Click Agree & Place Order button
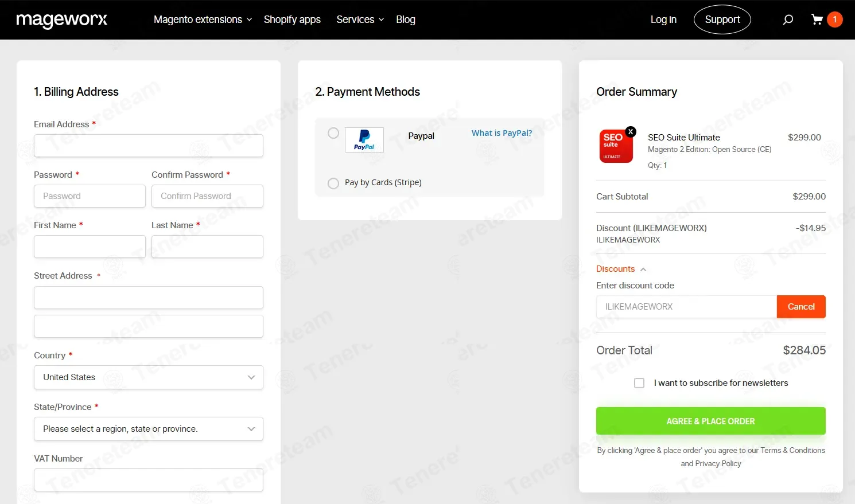This screenshot has height=504, width=855. pyautogui.click(x=711, y=421)
